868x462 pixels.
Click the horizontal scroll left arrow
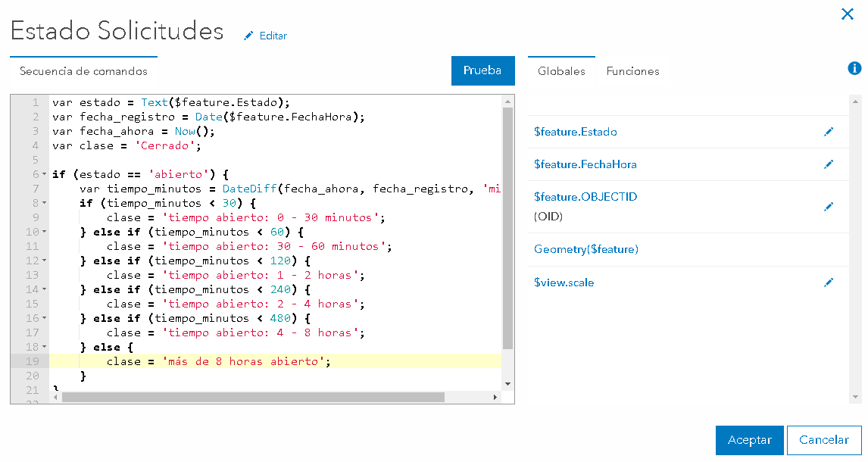[x=55, y=398]
